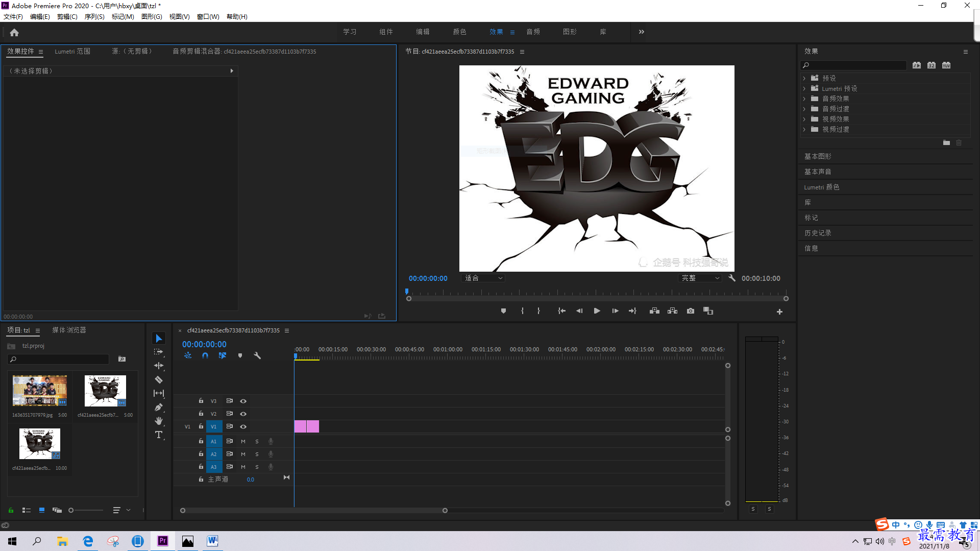Go to Out point
Image resolution: width=980 pixels, height=551 pixels.
tap(632, 311)
